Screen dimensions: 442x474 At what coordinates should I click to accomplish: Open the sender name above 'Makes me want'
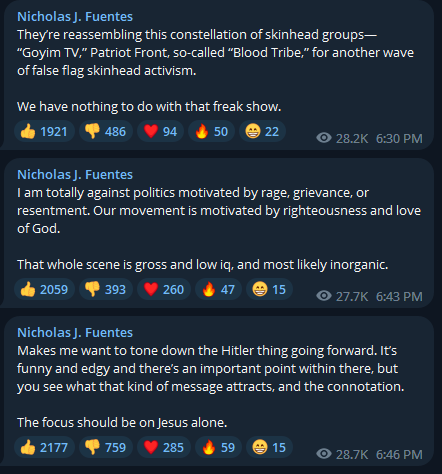point(75,333)
